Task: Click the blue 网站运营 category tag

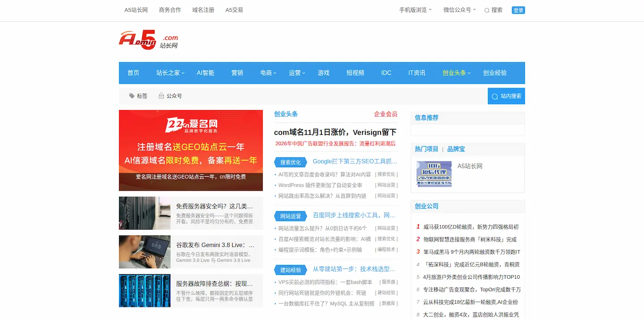Action: click(290, 216)
